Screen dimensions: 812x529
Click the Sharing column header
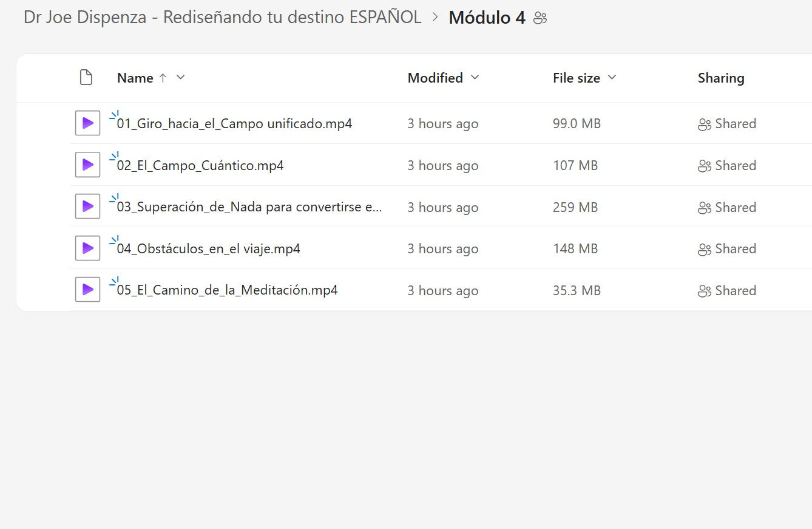[x=721, y=78]
